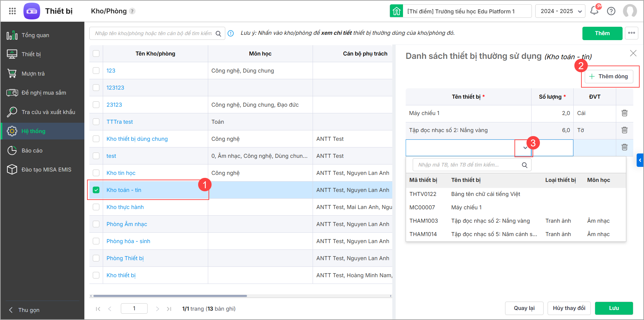Toggle the select-all header checkbox
The width and height of the screenshot is (644, 320).
(x=96, y=54)
